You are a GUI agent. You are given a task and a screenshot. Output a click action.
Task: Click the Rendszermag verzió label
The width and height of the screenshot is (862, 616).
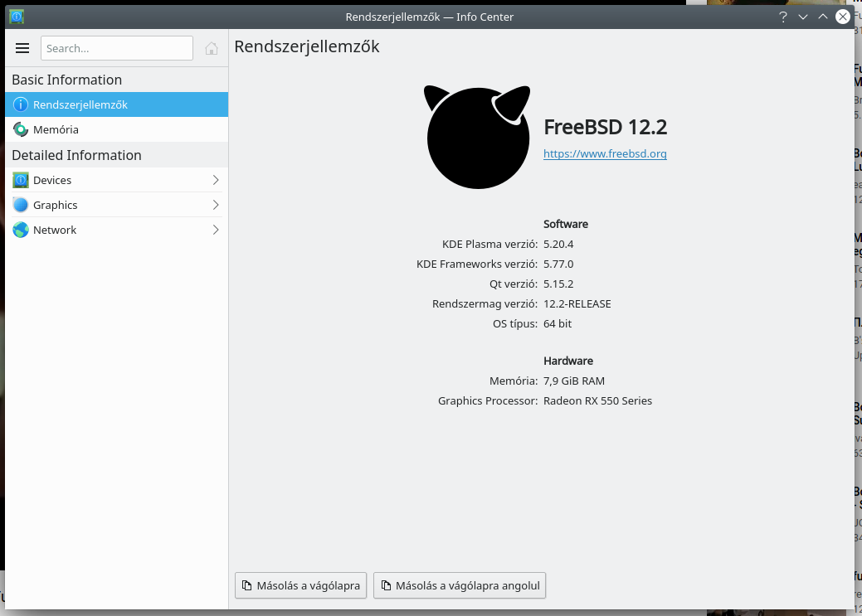(x=485, y=304)
